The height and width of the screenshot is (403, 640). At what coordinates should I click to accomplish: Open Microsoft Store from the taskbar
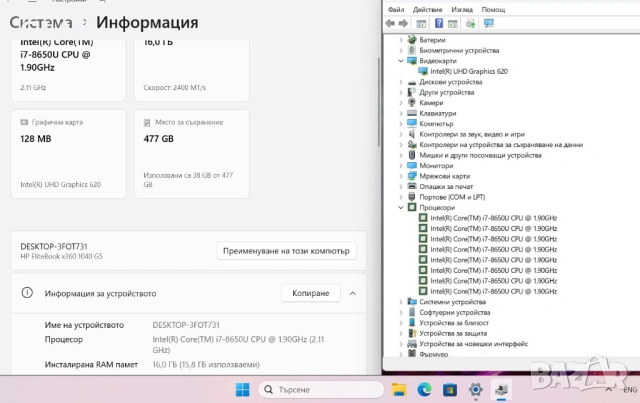tap(450, 390)
